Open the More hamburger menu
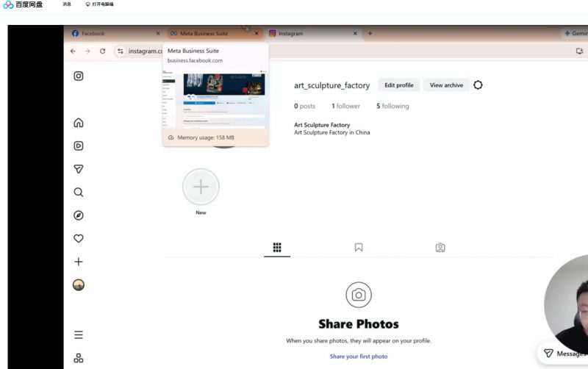The image size is (588, 369). point(79,334)
